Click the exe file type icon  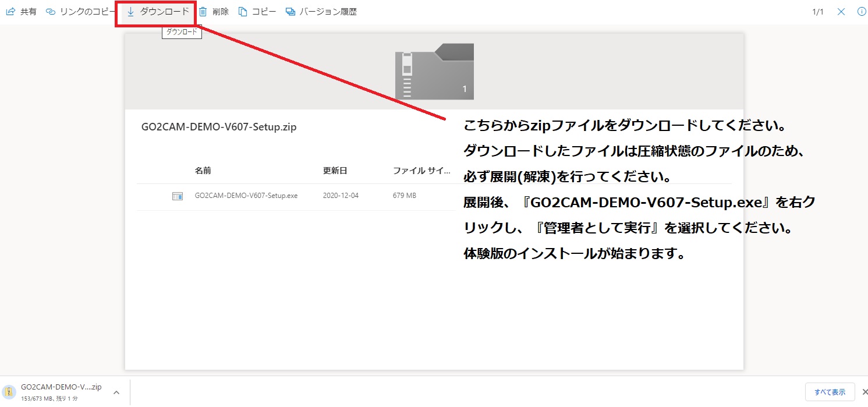pyautogui.click(x=178, y=196)
